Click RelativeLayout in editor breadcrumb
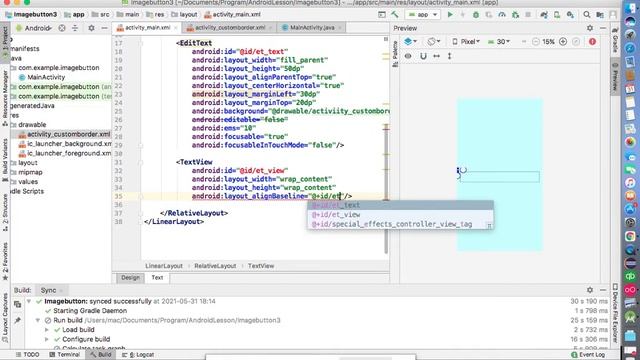Viewport: 640px width, 360px height. [215, 266]
